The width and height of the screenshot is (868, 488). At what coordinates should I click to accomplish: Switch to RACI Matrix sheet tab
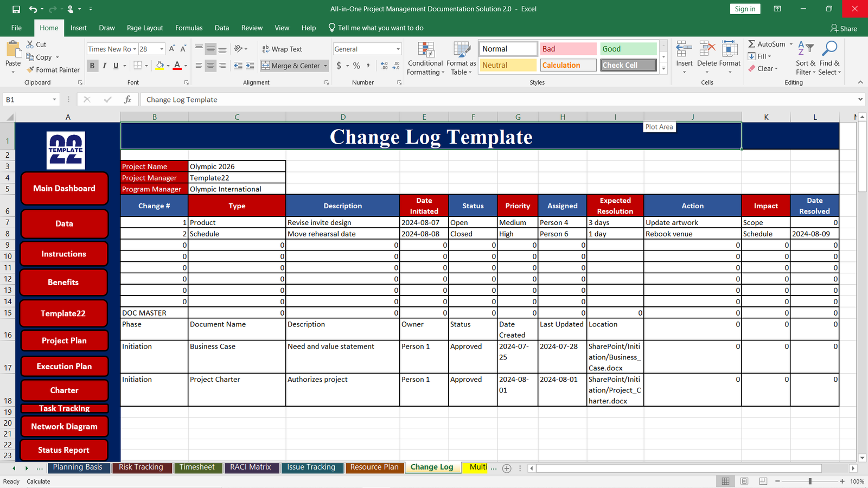pos(251,467)
